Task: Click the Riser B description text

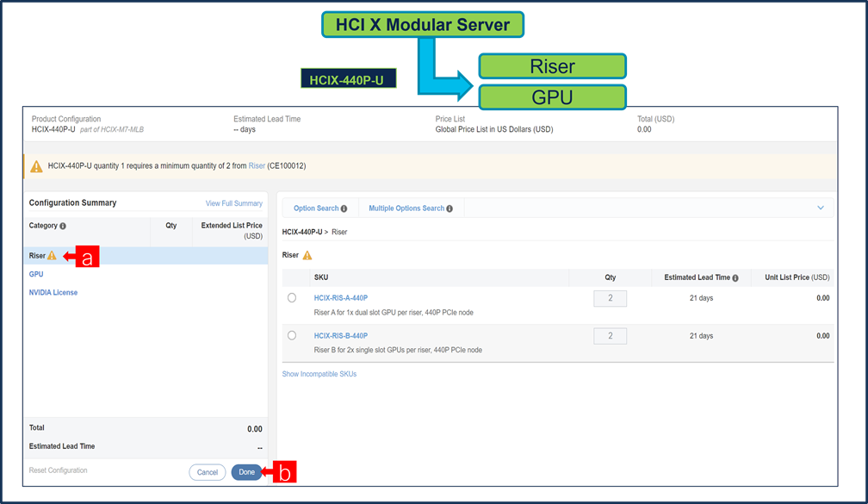Action: coord(398,350)
